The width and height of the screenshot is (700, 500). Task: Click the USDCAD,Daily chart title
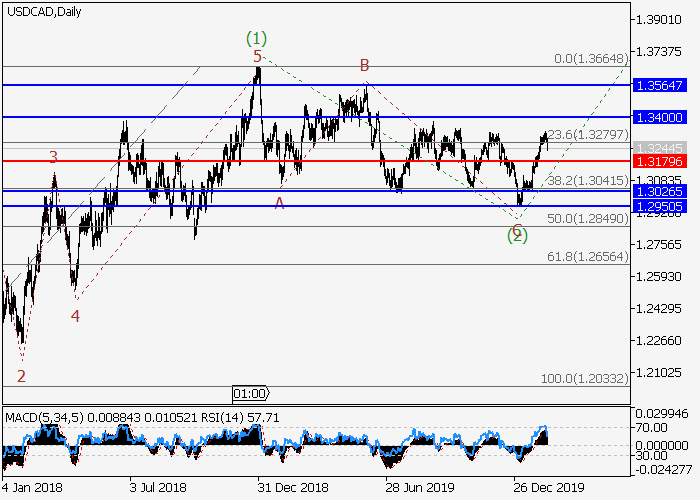45,12
